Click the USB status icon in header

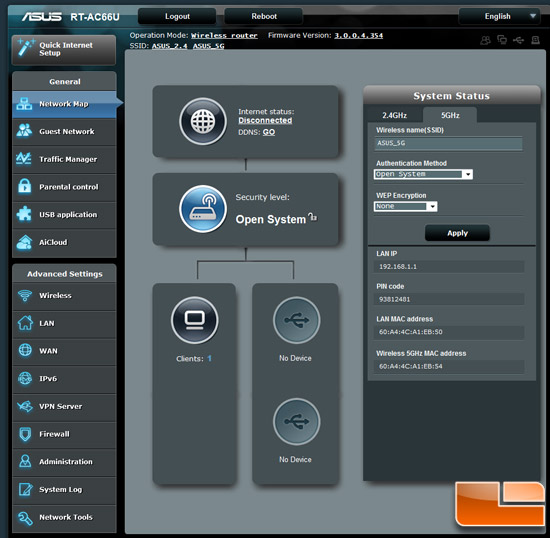click(x=518, y=40)
